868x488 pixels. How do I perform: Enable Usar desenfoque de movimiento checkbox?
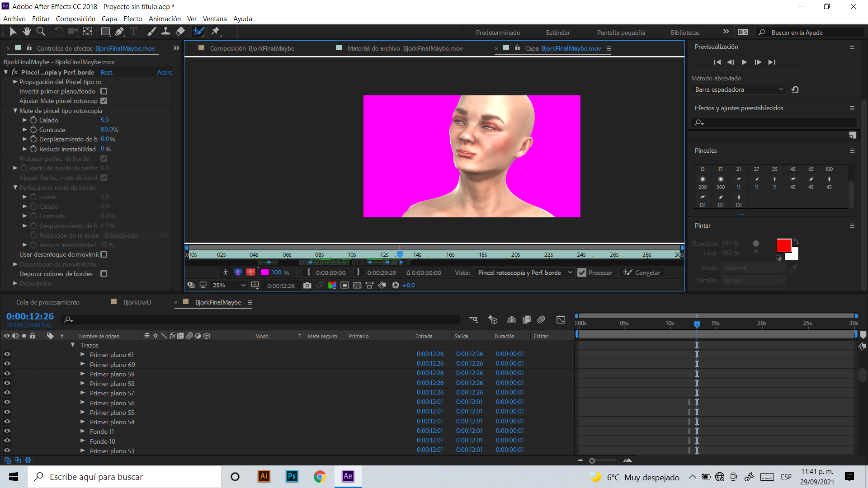point(104,255)
